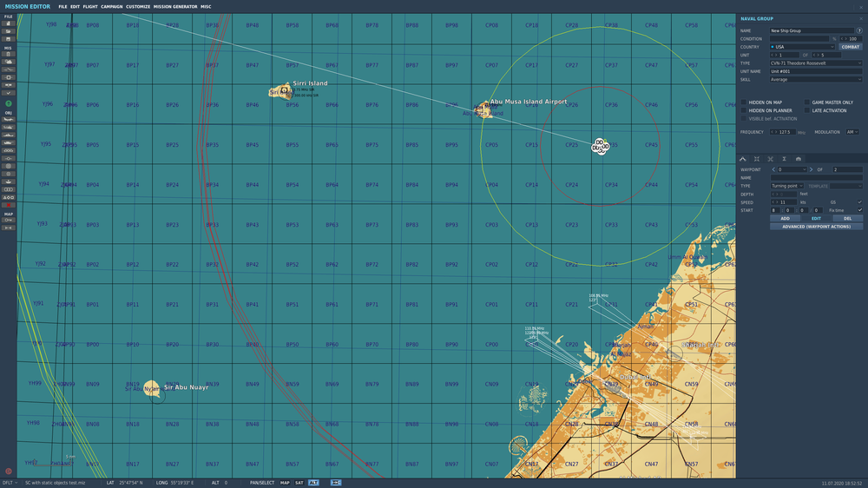Click the airplane group icon in sidebar
This screenshot has height=488, width=868.
pos(9,120)
